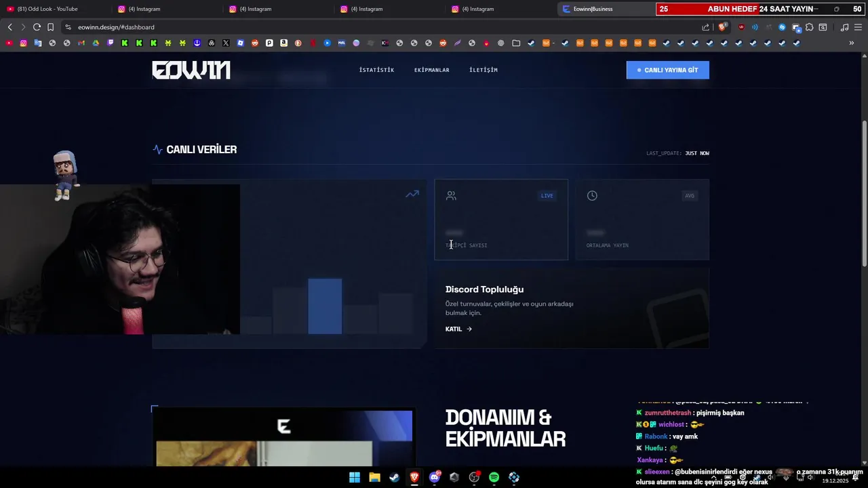The image size is (868, 488).
Task: Click DONANIM & EKİPMANLAR heading
Action: (x=505, y=428)
